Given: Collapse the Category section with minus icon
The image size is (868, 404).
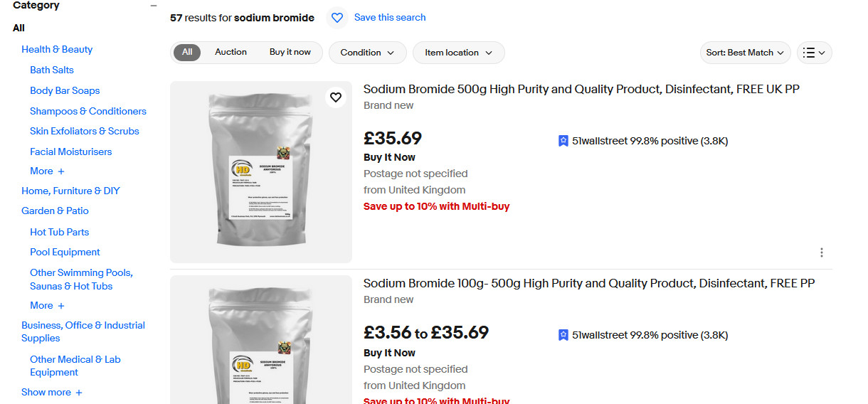Looking at the screenshot, I should (153, 6).
